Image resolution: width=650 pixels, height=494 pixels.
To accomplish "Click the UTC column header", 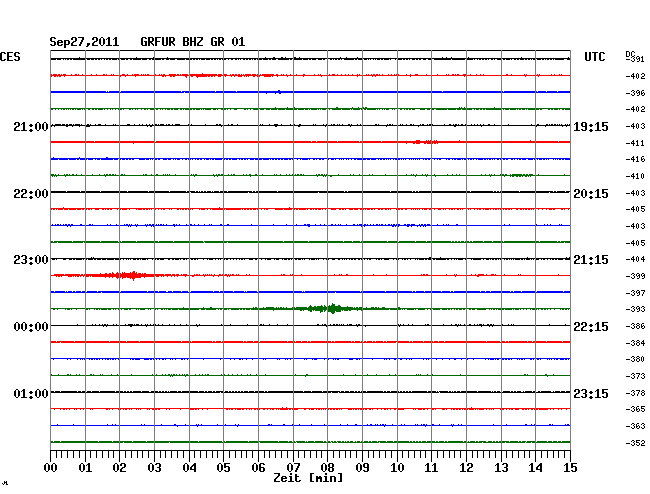I will pos(594,57).
